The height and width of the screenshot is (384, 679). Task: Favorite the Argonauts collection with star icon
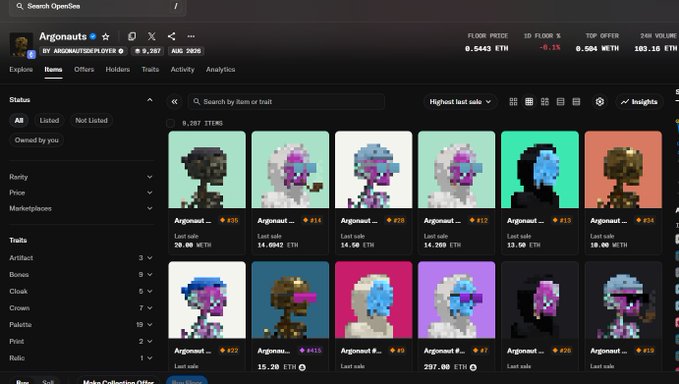click(x=106, y=36)
